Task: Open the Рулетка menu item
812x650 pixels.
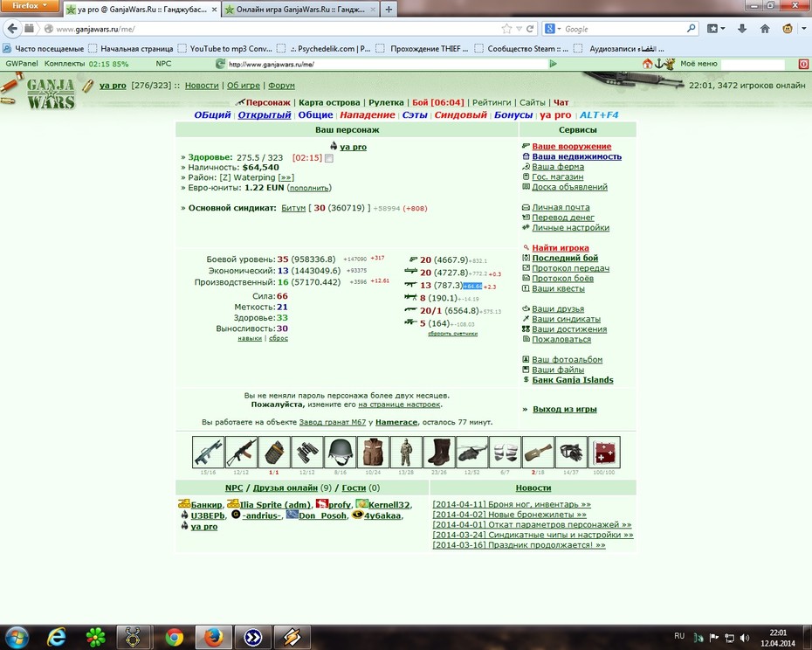Action: (386, 102)
